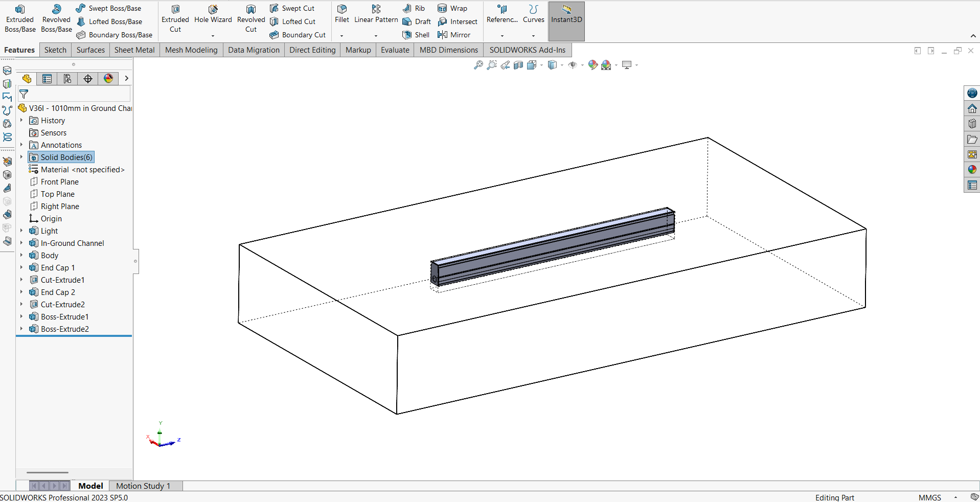Expand the History folder
The height and width of the screenshot is (502, 980).
coord(21,120)
